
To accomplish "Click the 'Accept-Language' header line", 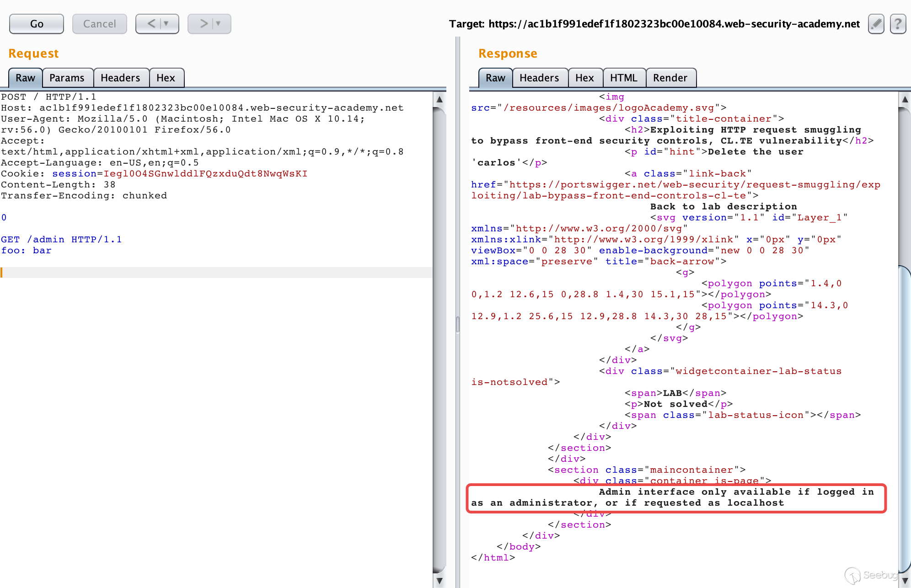I will click(x=100, y=163).
